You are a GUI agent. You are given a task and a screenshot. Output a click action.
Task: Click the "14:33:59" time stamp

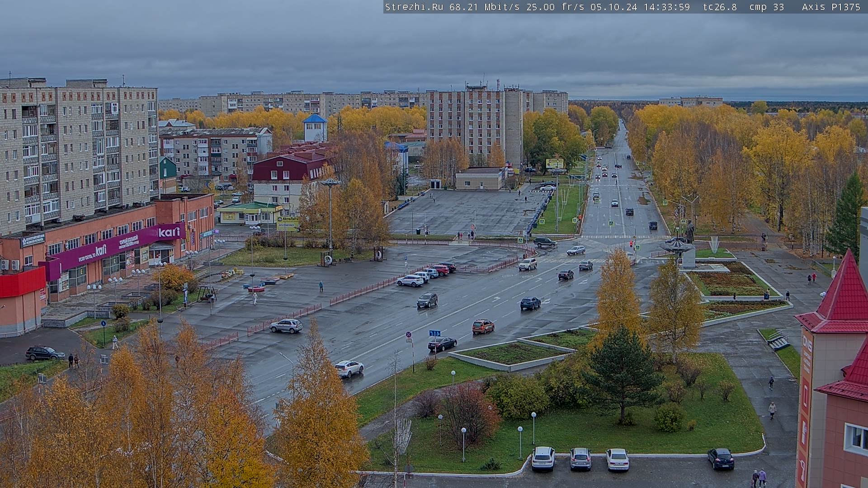click(x=667, y=7)
